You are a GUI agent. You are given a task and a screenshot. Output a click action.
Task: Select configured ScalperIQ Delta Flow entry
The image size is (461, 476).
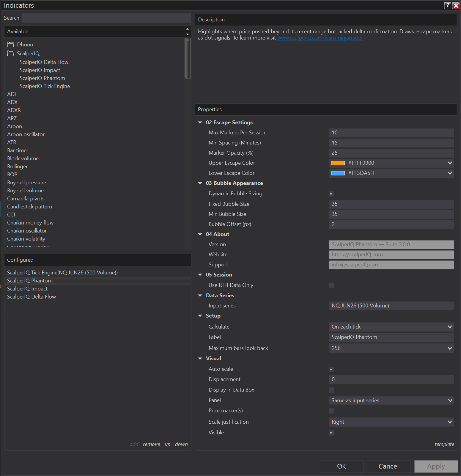[x=32, y=297]
